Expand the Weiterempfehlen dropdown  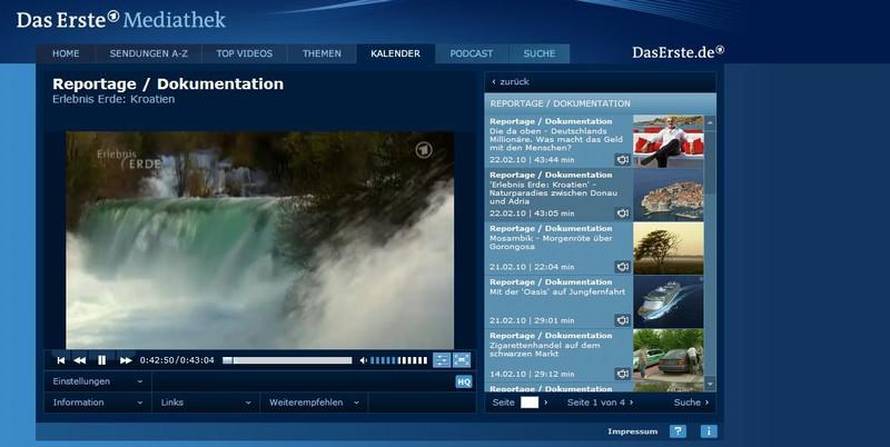(x=314, y=402)
